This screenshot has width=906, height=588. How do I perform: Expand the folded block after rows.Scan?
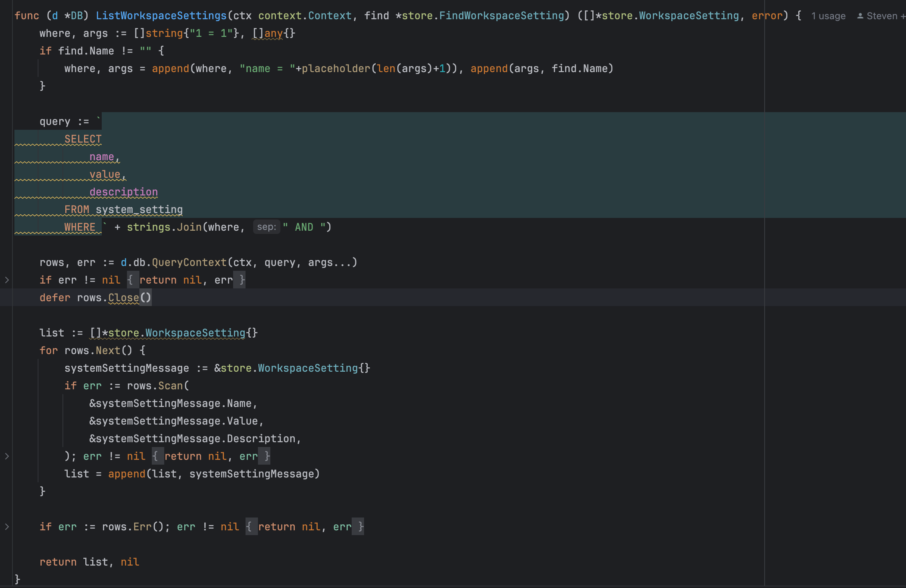pyautogui.click(x=7, y=456)
